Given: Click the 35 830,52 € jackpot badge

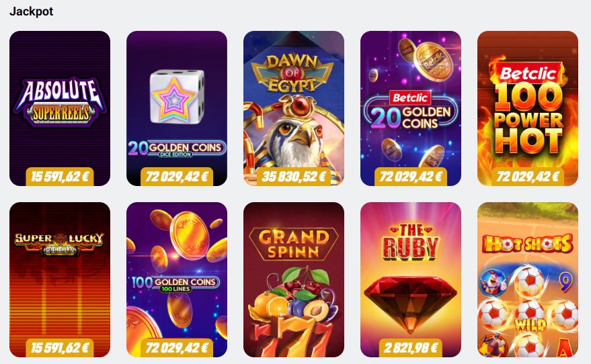Looking at the screenshot, I should pyautogui.click(x=294, y=177).
